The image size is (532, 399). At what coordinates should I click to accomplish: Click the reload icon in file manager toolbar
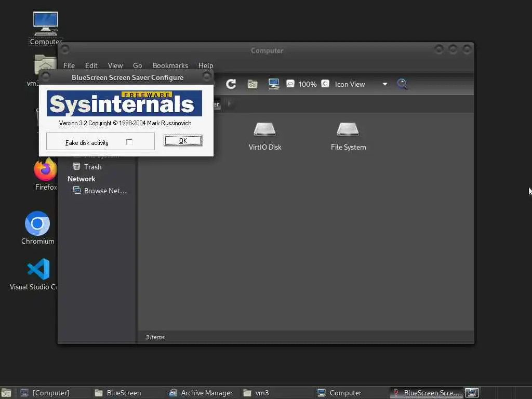231,84
